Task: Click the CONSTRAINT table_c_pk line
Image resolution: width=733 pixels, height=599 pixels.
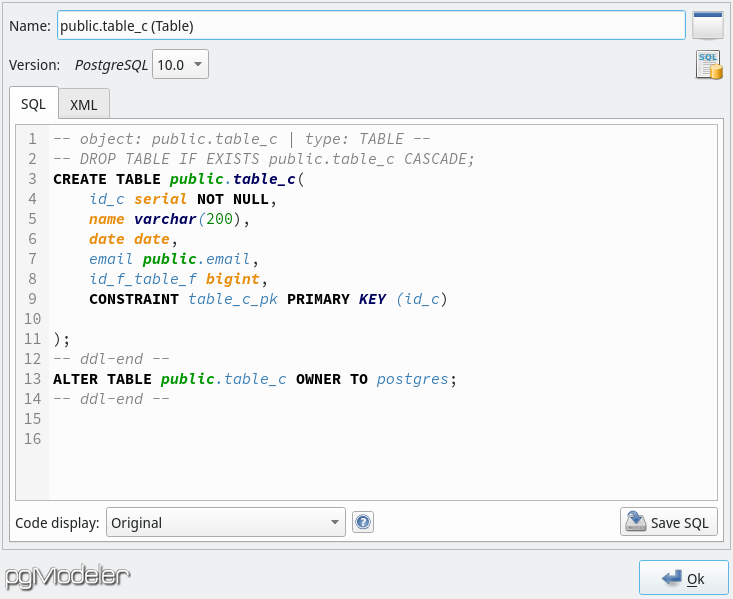Action: coord(268,299)
